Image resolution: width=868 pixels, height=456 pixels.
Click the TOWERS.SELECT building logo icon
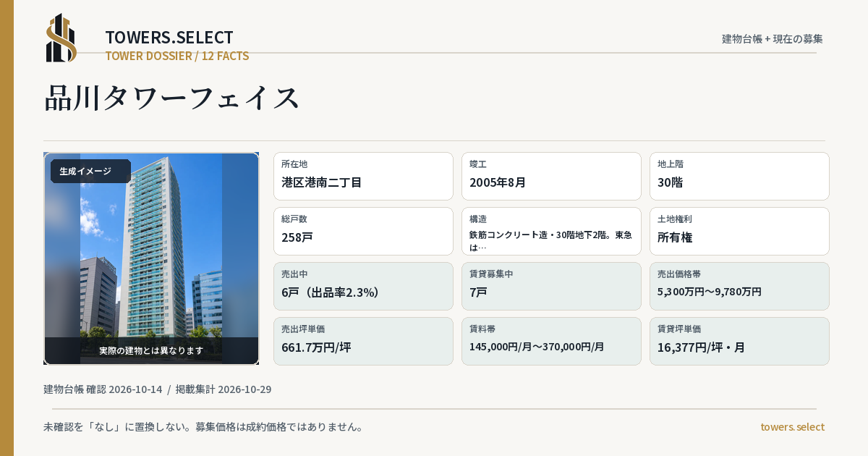(x=61, y=38)
